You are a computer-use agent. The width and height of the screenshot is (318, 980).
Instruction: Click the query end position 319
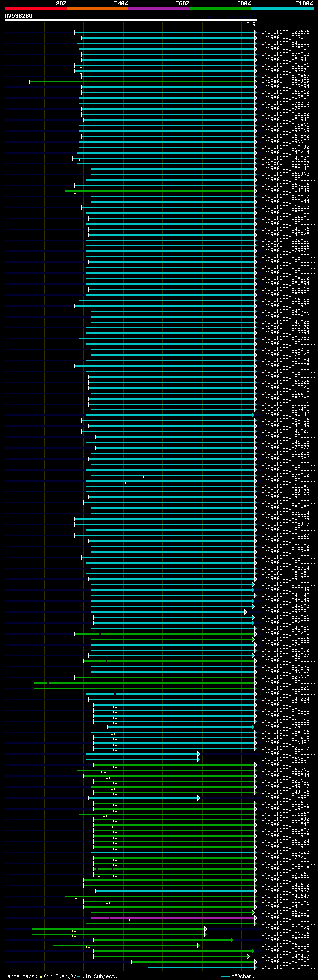[251, 24]
